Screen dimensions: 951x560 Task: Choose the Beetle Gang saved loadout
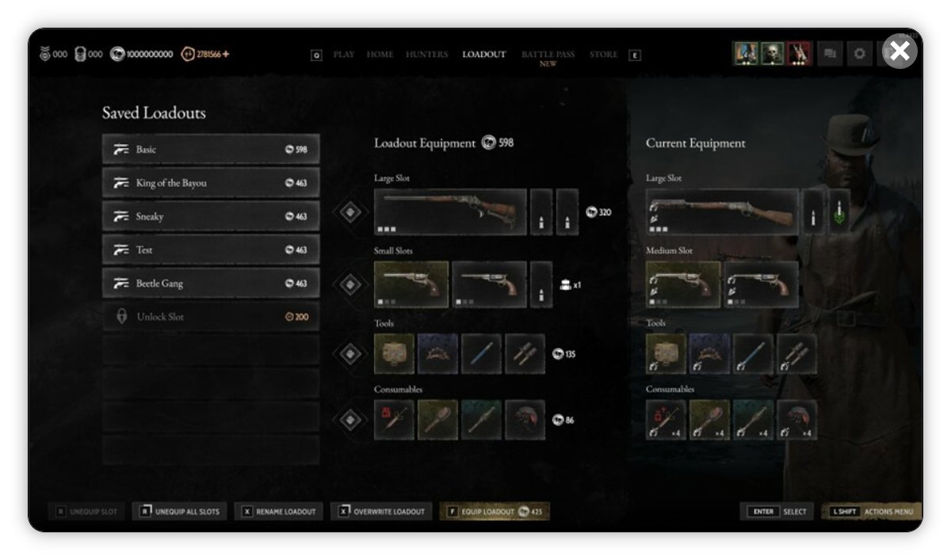tap(211, 283)
